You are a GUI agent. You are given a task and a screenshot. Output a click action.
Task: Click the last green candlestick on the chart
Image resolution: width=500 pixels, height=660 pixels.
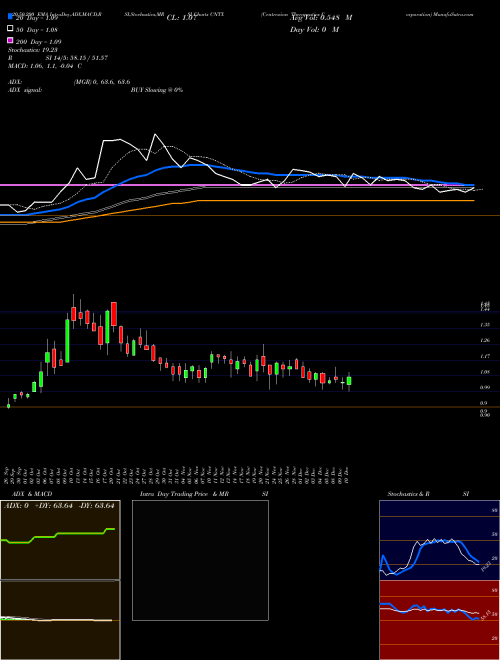click(x=349, y=381)
